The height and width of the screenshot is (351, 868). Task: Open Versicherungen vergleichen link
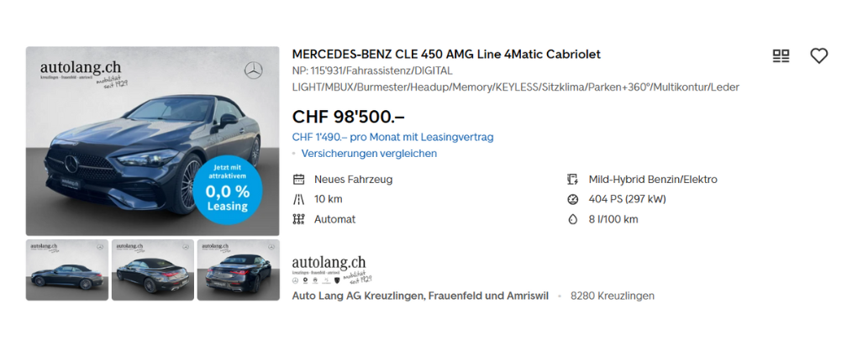pos(369,154)
